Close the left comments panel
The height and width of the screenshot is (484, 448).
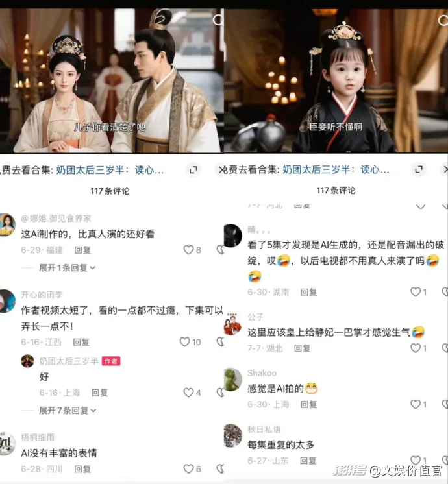(x=221, y=169)
